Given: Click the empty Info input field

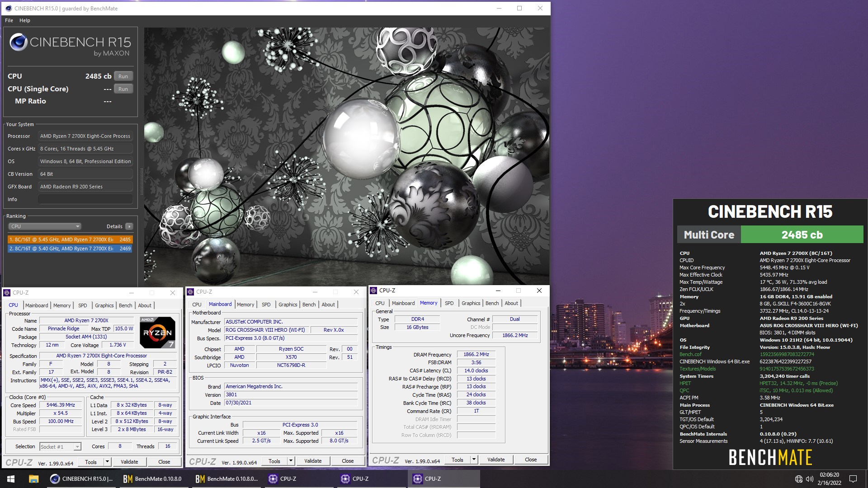Looking at the screenshot, I should pyautogui.click(x=85, y=199).
